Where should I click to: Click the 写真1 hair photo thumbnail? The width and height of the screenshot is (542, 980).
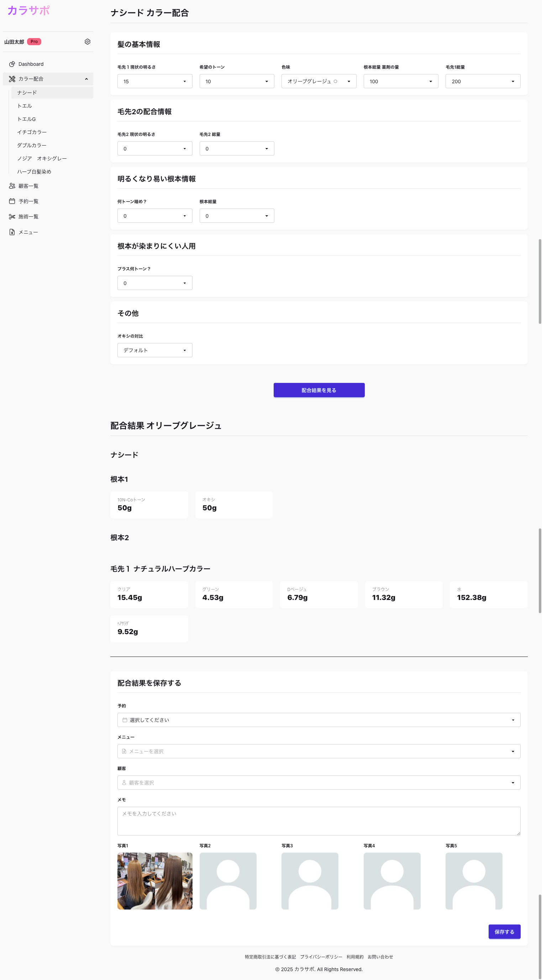click(x=155, y=881)
